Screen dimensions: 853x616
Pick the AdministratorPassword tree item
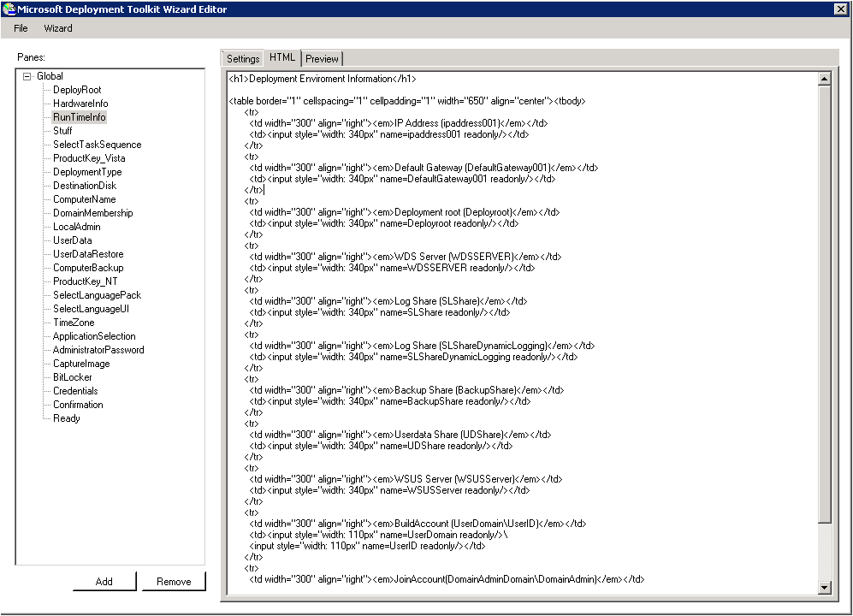click(x=98, y=350)
